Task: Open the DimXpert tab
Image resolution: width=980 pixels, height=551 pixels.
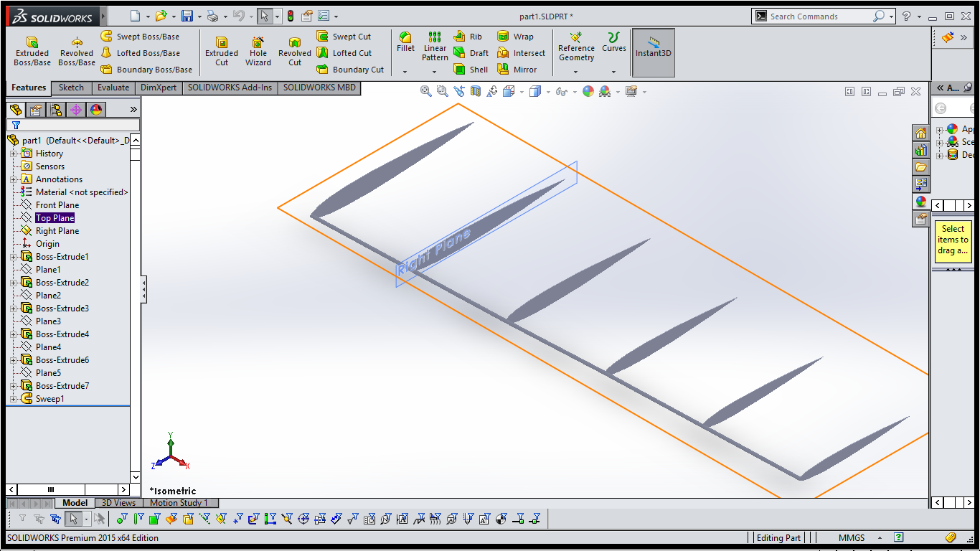Action: (x=158, y=88)
